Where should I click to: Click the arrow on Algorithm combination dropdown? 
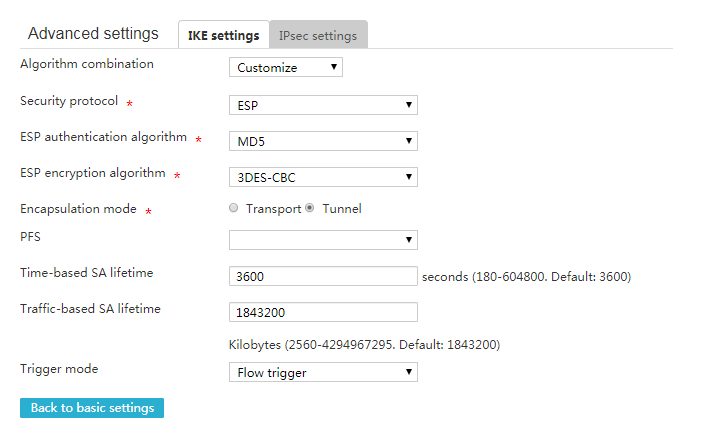pos(334,67)
